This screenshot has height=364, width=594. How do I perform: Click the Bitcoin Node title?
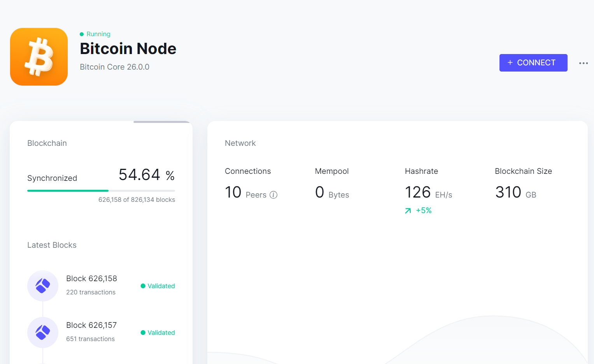(x=128, y=49)
